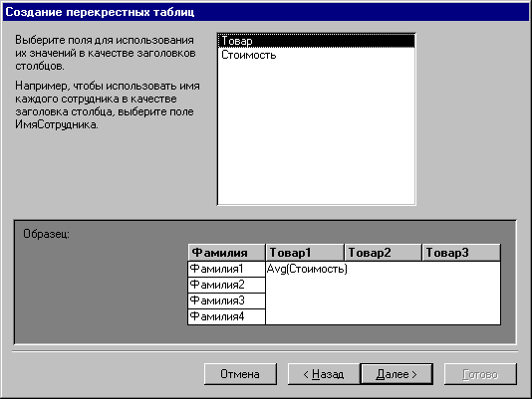
Task: Click the title bar Создание перекрестных таблиц
Action: click(266, 12)
